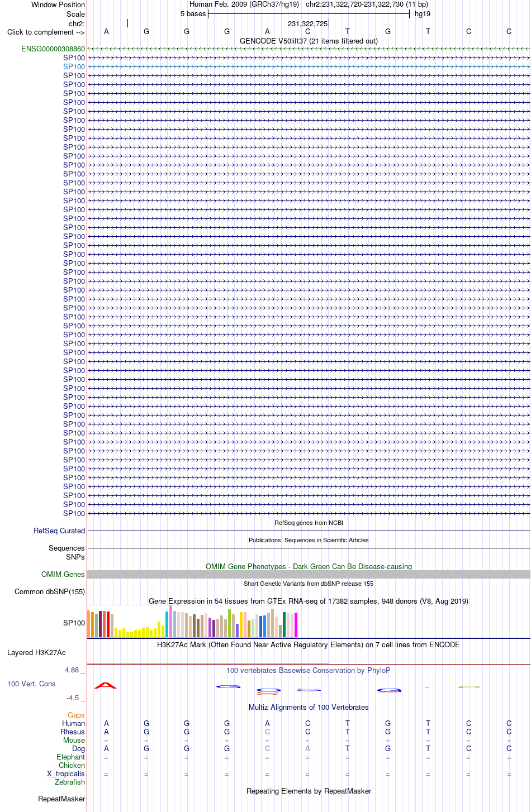531x812 pixels.
Task: Click the hg19 label on ruler
Action: click(x=423, y=14)
